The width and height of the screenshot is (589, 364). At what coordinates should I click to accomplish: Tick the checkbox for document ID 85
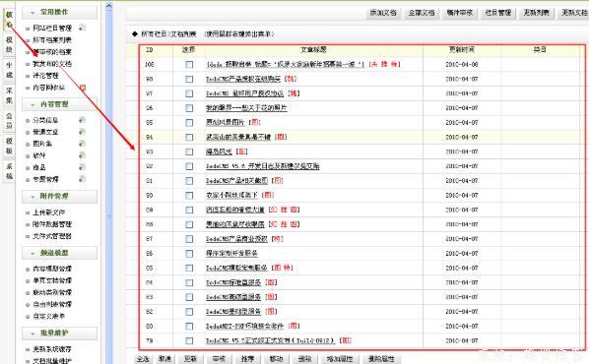coord(189,268)
